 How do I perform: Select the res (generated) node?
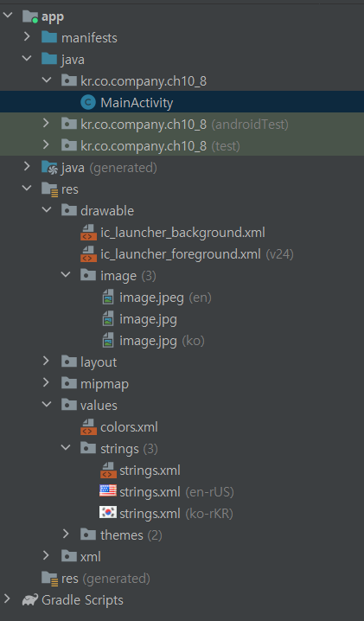pos(105,579)
